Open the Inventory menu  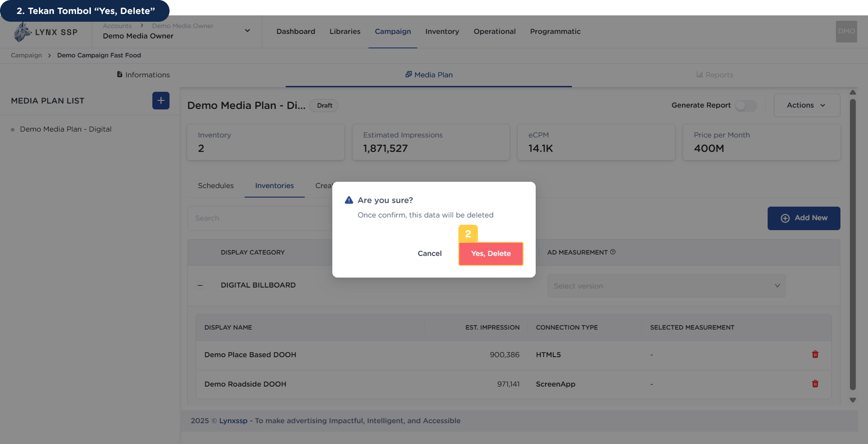pyautogui.click(x=442, y=32)
